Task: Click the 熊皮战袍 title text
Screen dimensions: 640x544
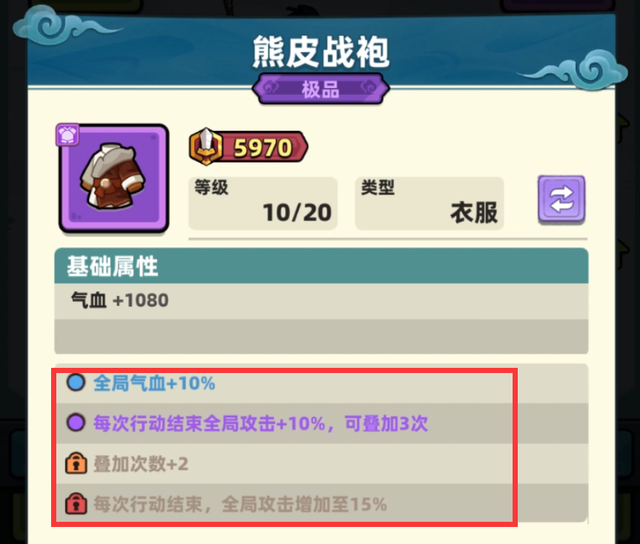Action: click(321, 52)
